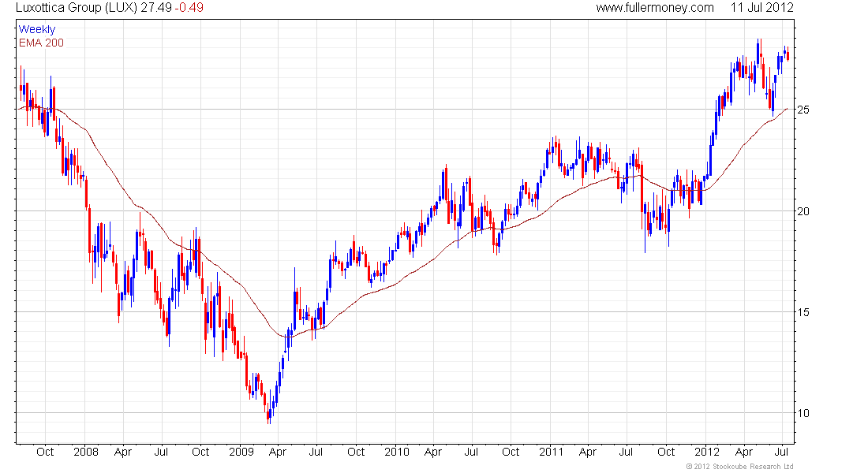Click the Weekly legend label
This screenshot has height=473, width=868.
tap(37, 29)
